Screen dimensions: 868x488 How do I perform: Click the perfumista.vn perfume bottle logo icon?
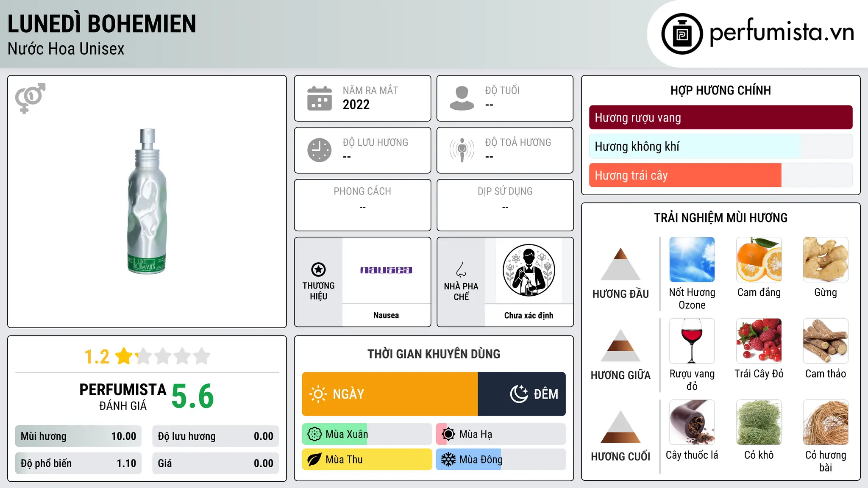682,34
